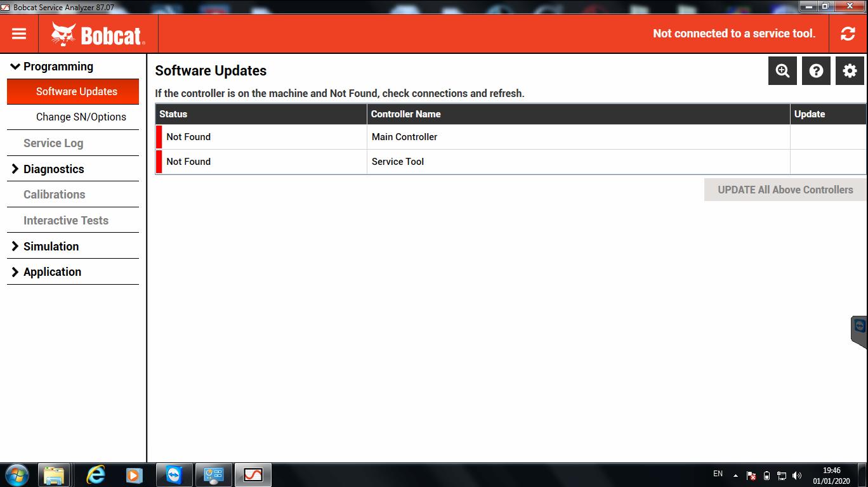Launch Internet Explorer from taskbar
Screen dimensions: 868x487
96,475
